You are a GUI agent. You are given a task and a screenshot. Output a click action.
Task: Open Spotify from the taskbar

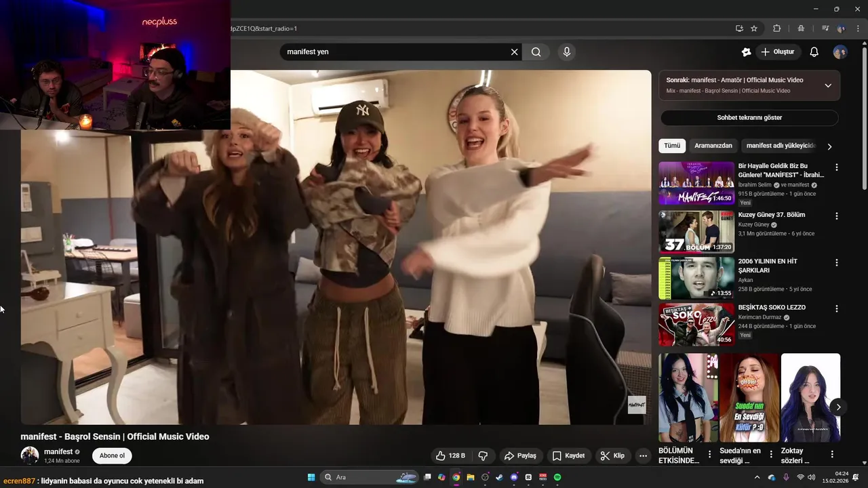click(x=557, y=477)
